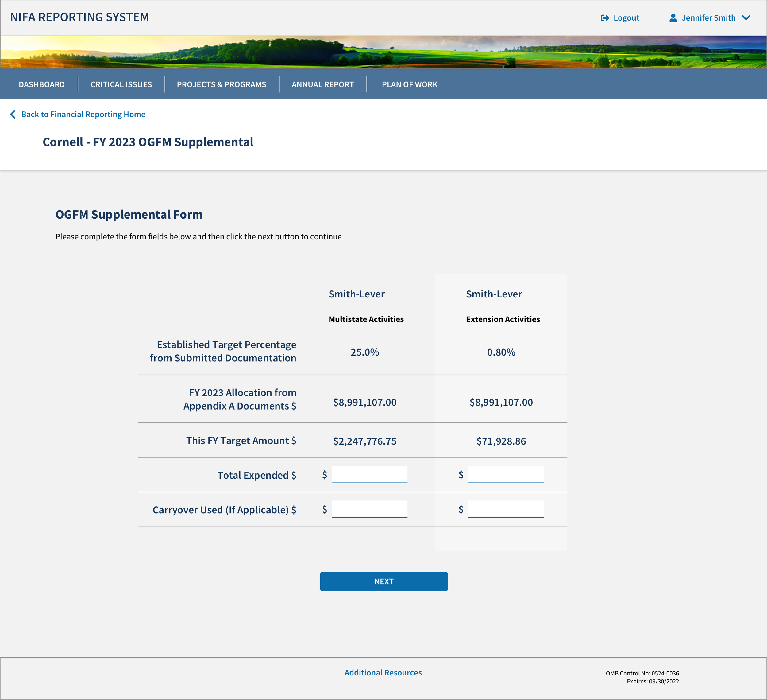Click the Logout text link
This screenshot has height=700, width=767.
(x=626, y=18)
